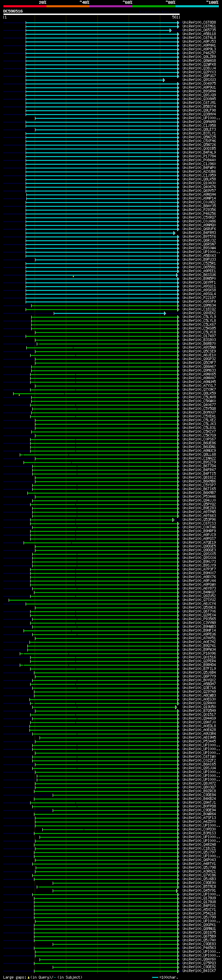Screen dimensions: 222x980
Task: Select the UniRef100_Q9FUG7 label
Action: coord(199,76)
